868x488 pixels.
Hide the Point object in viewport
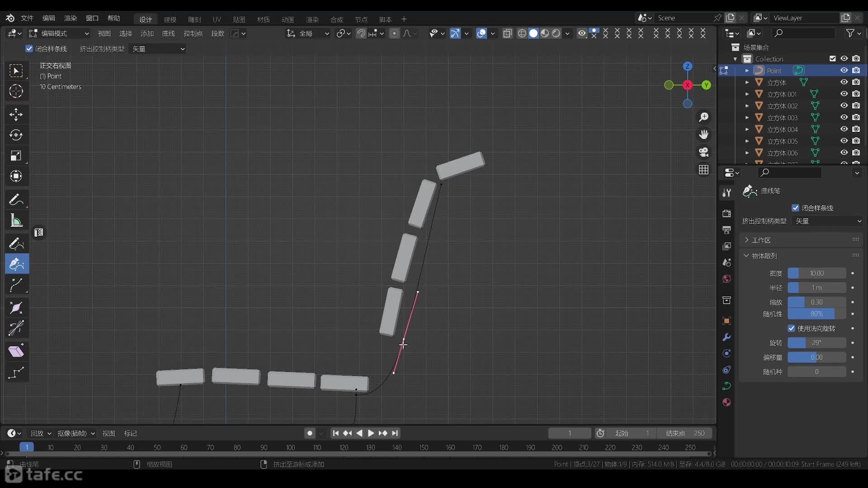(x=844, y=70)
